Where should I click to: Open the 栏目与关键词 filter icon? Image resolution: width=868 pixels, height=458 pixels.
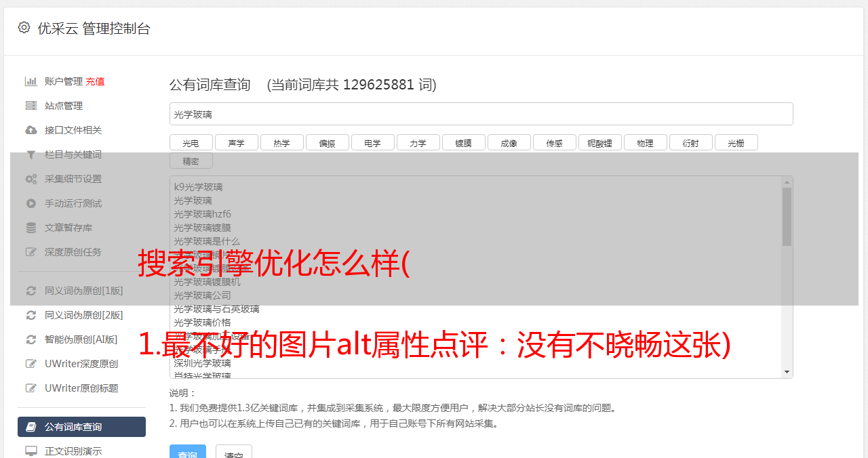point(31,154)
